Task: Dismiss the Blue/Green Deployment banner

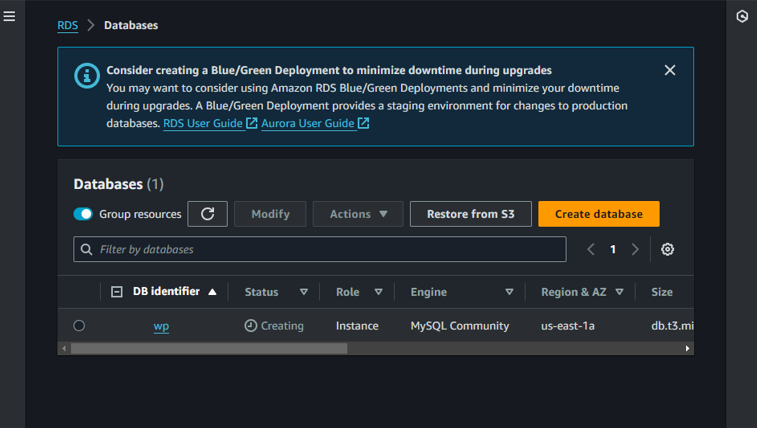Action: (x=670, y=70)
